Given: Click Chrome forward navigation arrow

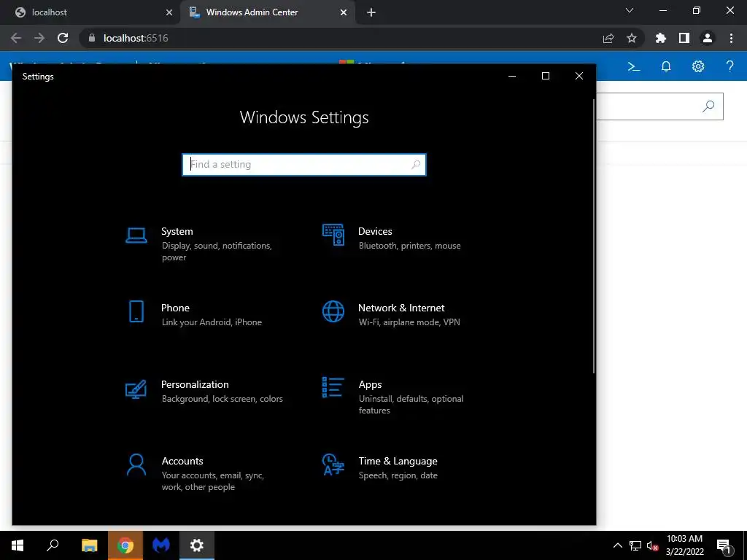Looking at the screenshot, I should [39, 38].
